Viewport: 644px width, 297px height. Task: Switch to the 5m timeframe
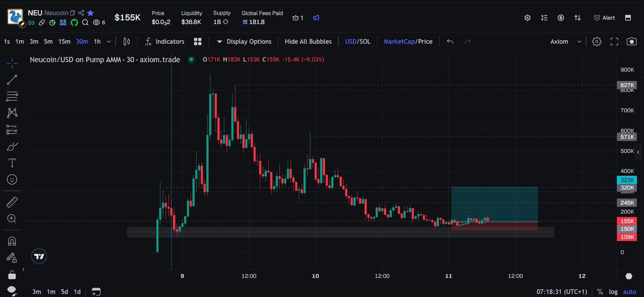coord(48,41)
